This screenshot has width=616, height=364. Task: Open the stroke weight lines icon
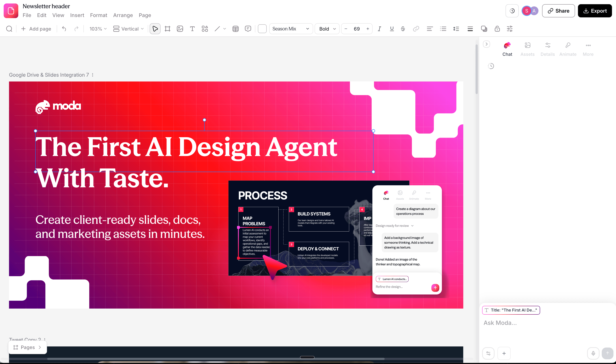(x=470, y=29)
